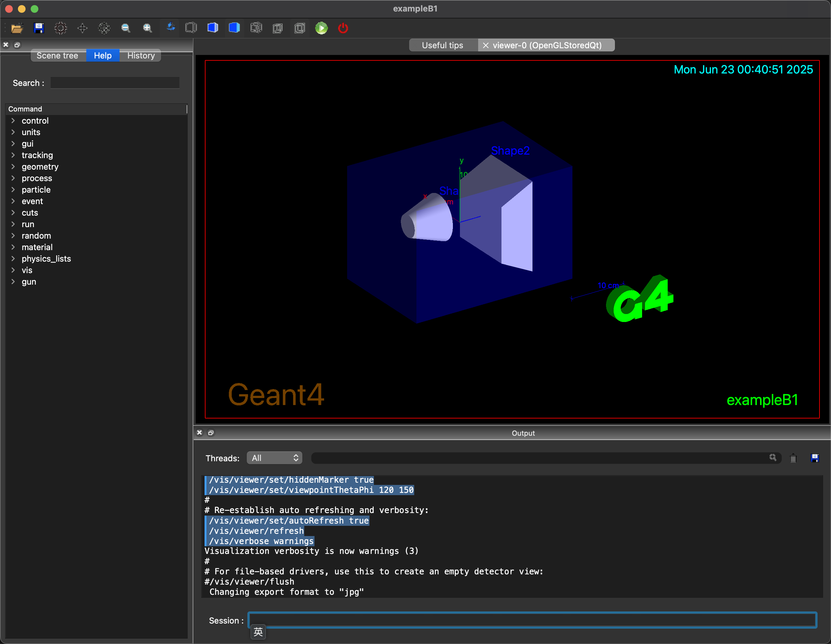The image size is (831, 644).
Task: Select the cuts tree item
Action: tap(30, 213)
